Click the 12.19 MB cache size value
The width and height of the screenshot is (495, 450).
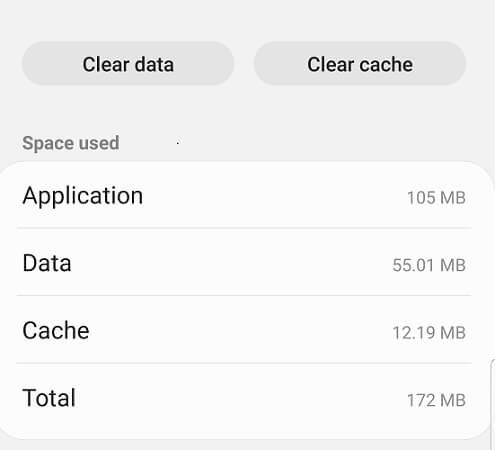pyautogui.click(x=429, y=333)
